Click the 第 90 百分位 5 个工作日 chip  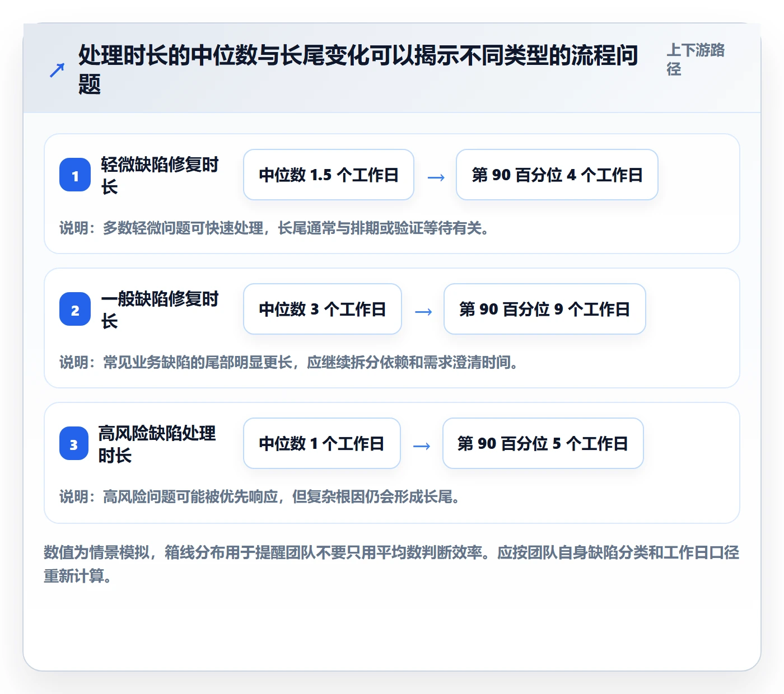point(543,443)
